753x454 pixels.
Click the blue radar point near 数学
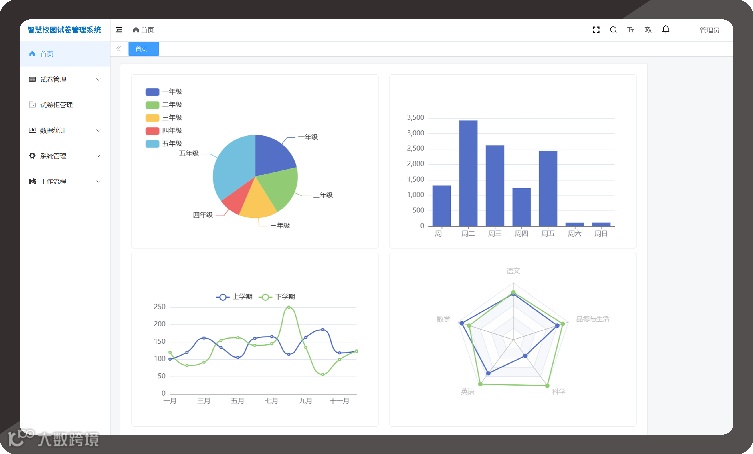(462, 323)
